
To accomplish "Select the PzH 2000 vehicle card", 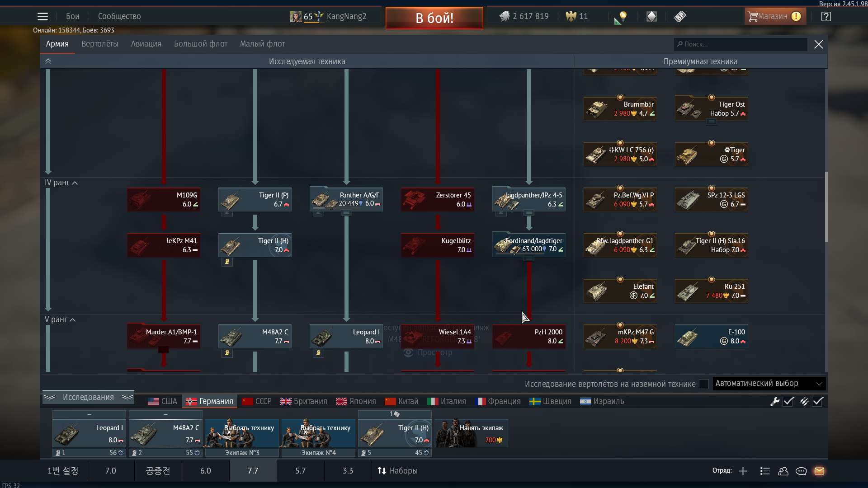I will coord(529,336).
